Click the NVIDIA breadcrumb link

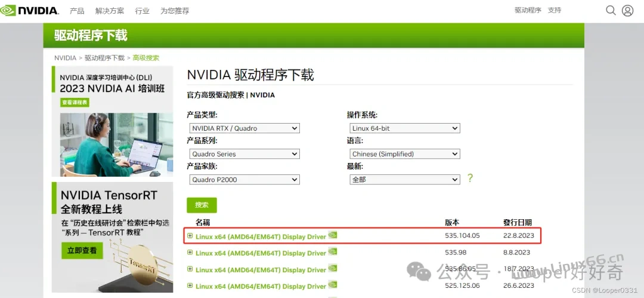66,58
